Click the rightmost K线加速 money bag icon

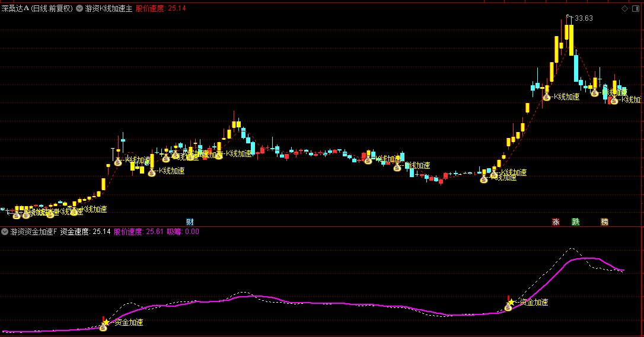(x=614, y=101)
